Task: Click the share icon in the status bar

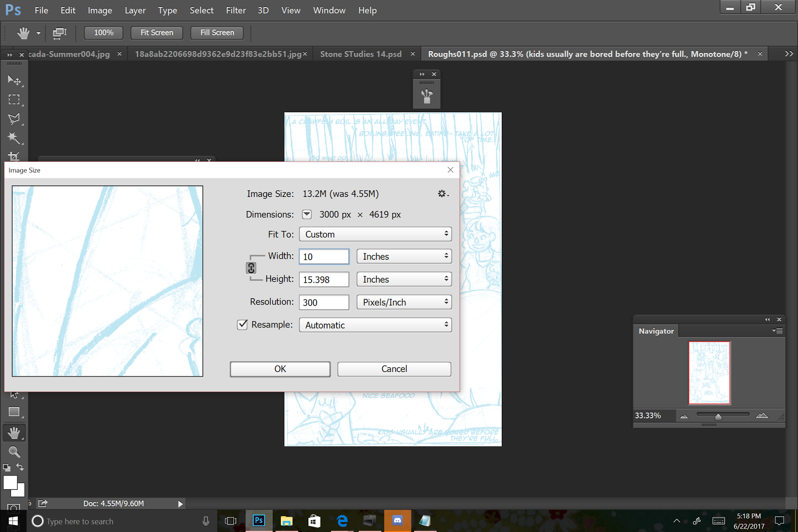Action: (43, 504)
